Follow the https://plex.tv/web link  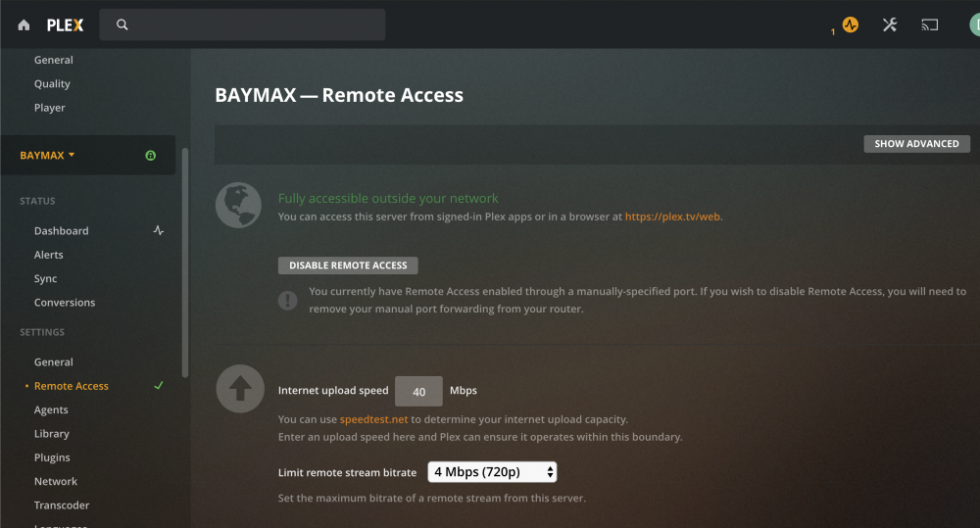(x=672, y=216)
